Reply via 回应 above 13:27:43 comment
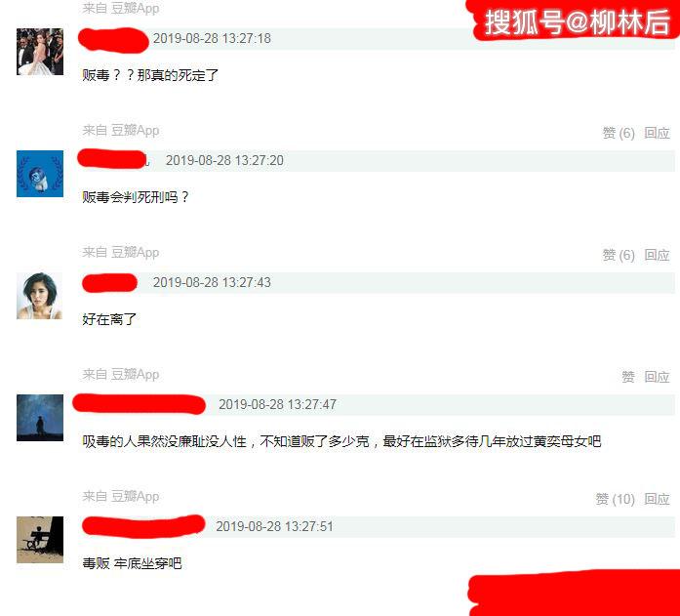 click(x=657, y=255)
